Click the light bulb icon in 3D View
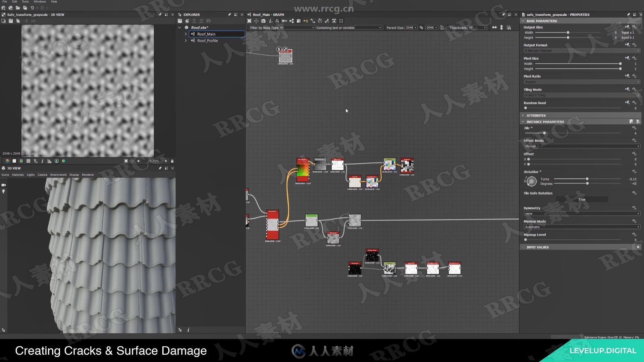 click(x=4, y=191)
